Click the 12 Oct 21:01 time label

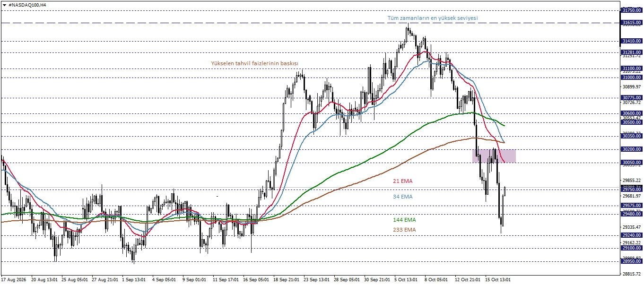pyautogui.click(x=468, y=280)
